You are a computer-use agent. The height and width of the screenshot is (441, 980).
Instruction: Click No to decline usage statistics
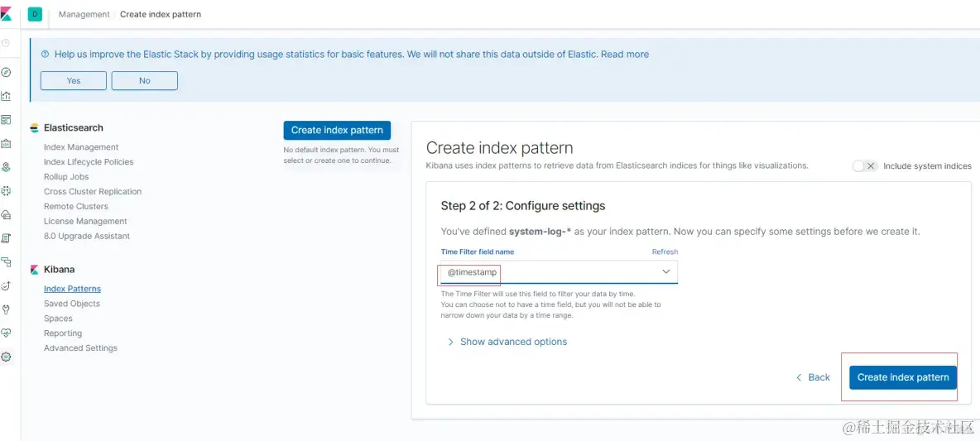coord(145,80)
